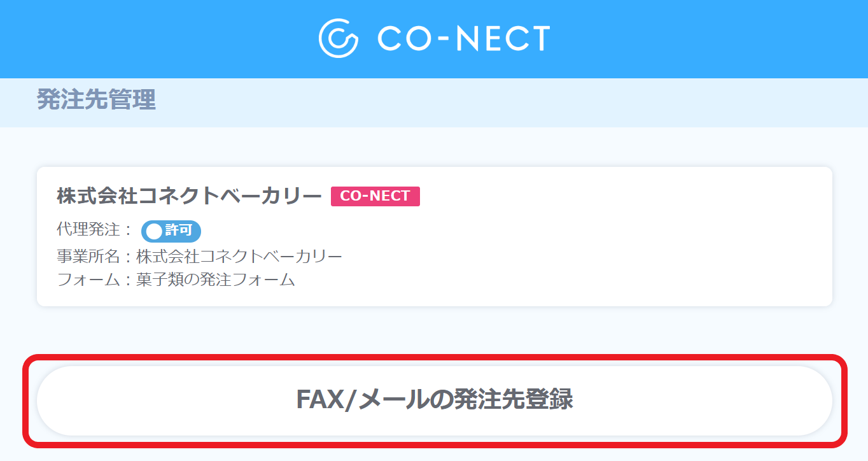This screenshot has height=461, width=868.
Task: Click the pink CO-NECT badge
Action: 375,196
